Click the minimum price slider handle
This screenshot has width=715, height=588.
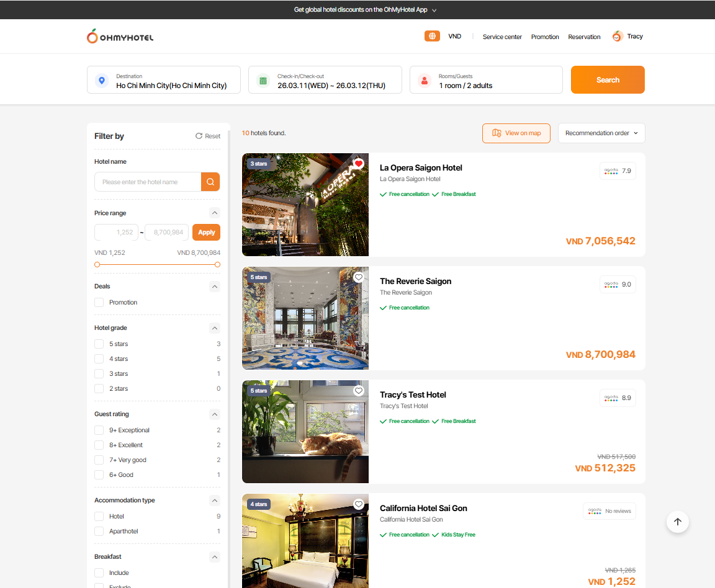pyautogui.click(x=97, y=265)
